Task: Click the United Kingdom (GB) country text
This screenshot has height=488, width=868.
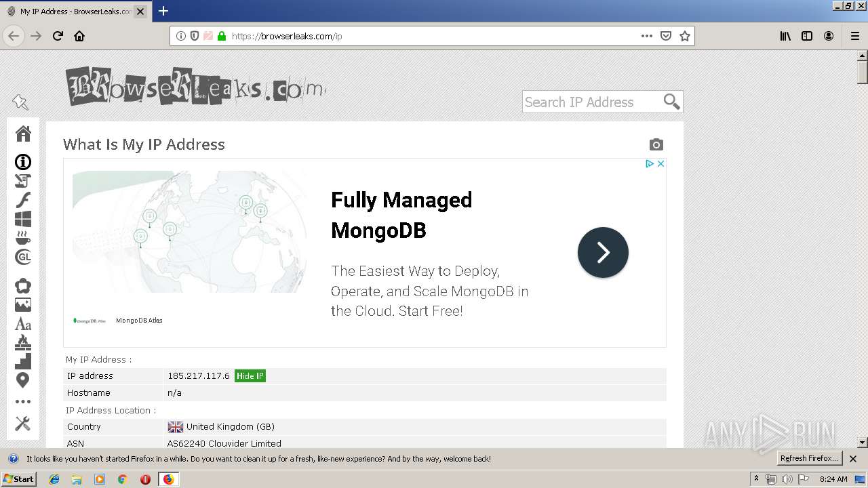Action: pyautogui.click(x=231, y=427)
